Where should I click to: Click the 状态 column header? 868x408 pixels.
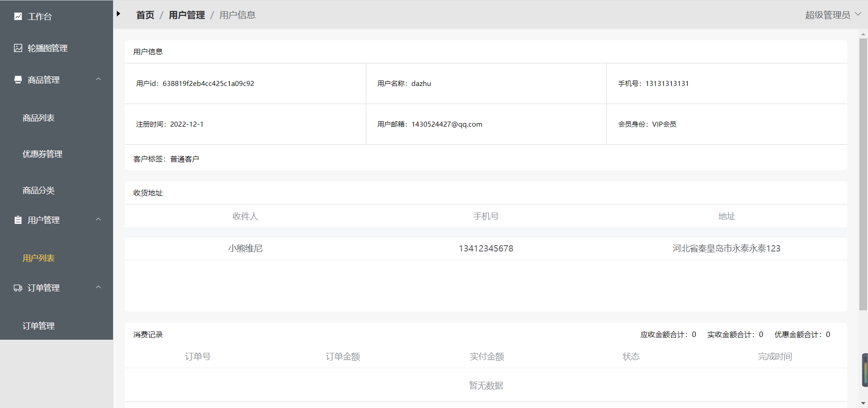(x=631, y=356)
